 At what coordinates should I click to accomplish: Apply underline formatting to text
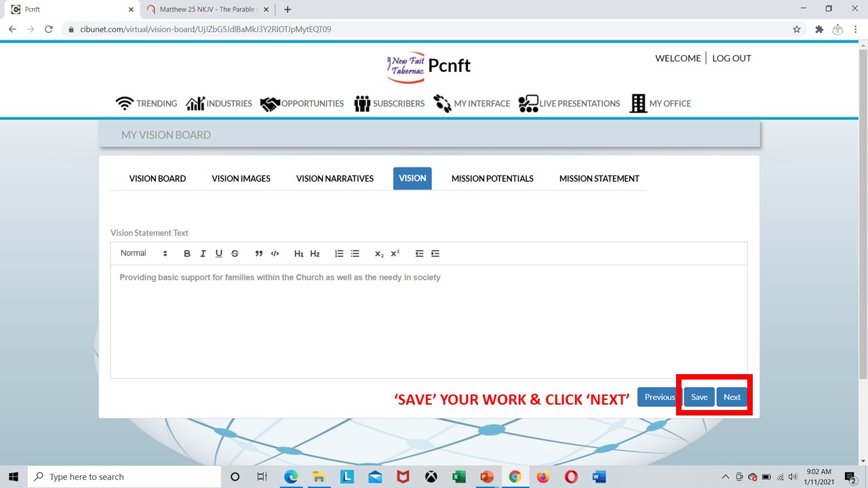click(218, 253)
